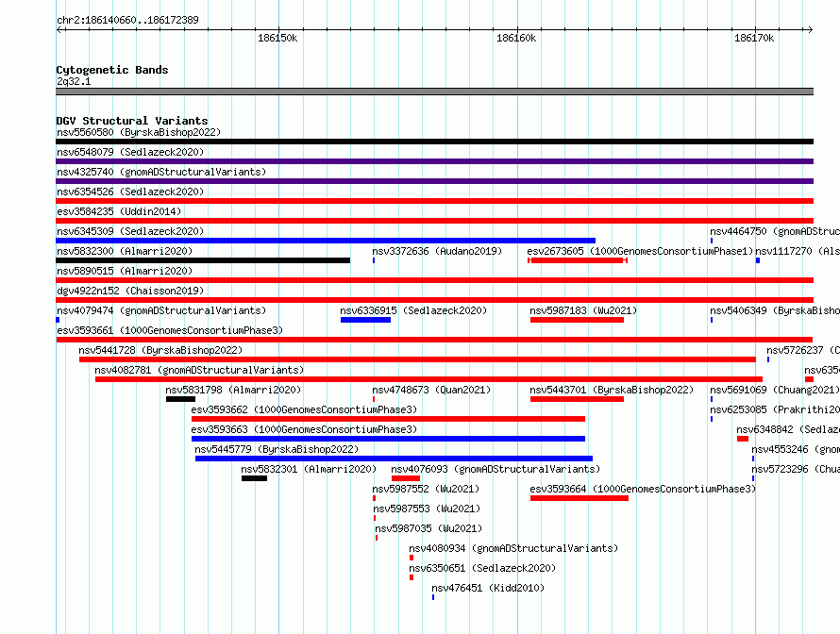Select the red nsv5441728 variant bar
This screenshot has height=634, width=840.
coord(417,359)
